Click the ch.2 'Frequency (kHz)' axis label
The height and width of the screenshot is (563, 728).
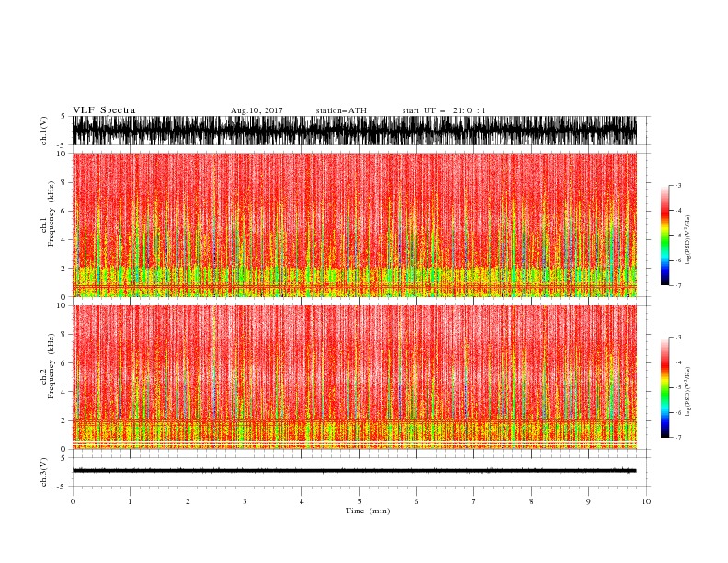tap(51, 366)
